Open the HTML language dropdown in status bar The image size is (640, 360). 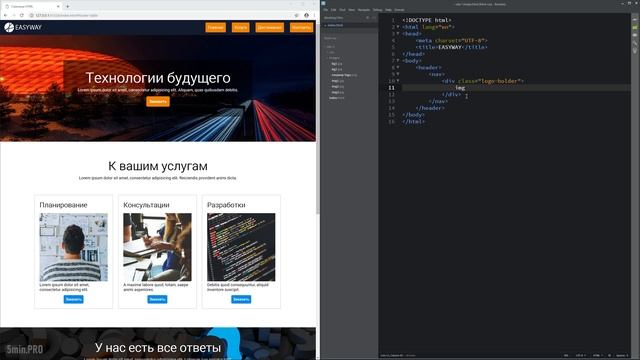[x=597, y=356]
